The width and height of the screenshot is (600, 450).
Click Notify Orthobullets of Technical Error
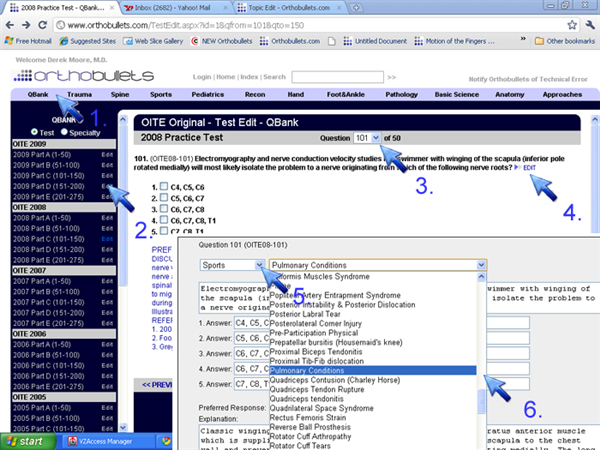coord(528,79)
